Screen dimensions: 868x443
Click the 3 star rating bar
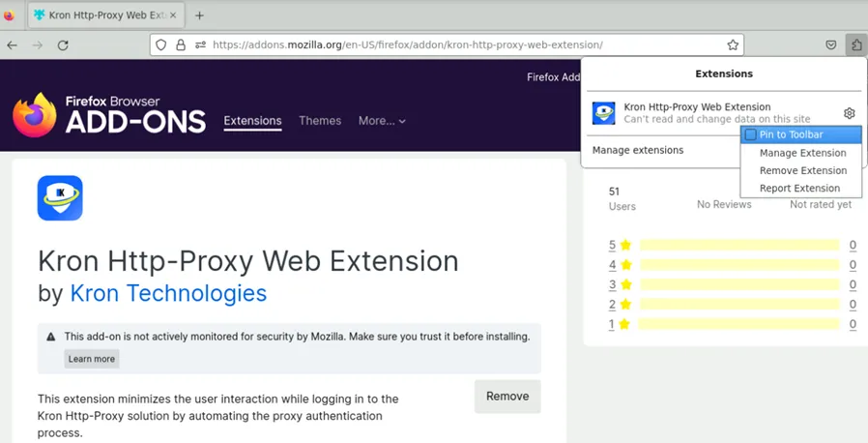(x=739, y=284)
